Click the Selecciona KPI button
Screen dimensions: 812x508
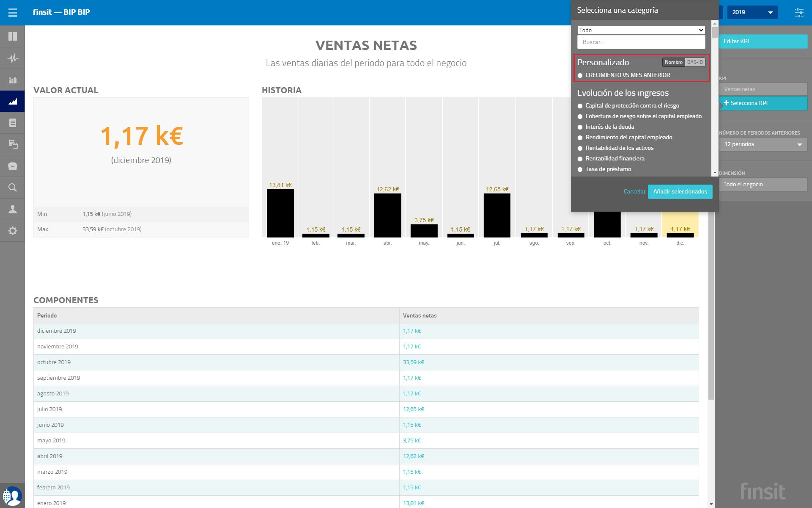tap(763, 103)
